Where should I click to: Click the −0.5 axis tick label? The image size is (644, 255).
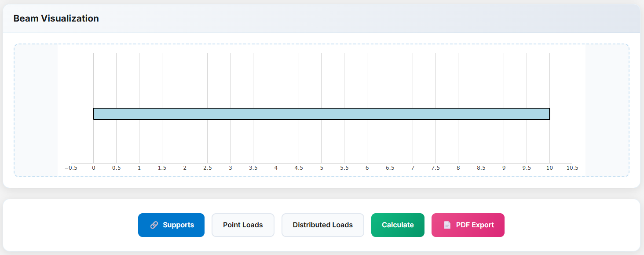(71, 168)
